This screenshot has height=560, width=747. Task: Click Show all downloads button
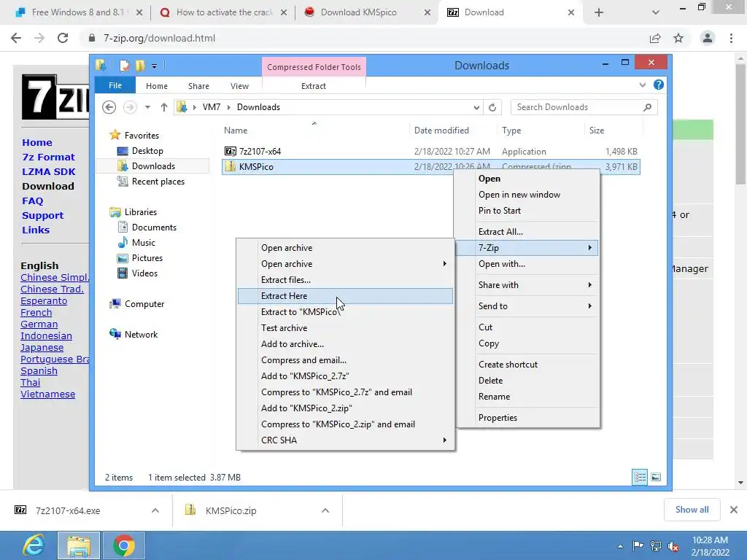(692, 510)
